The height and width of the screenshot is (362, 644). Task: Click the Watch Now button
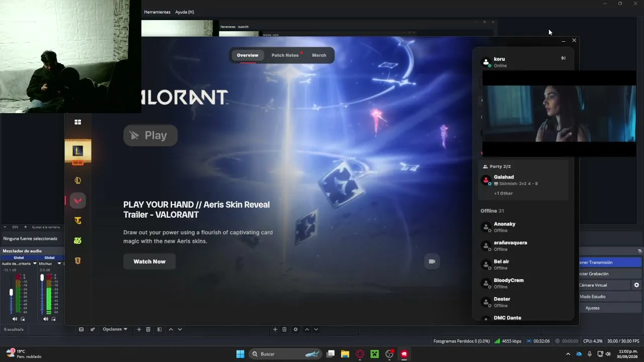click(149, 261)
